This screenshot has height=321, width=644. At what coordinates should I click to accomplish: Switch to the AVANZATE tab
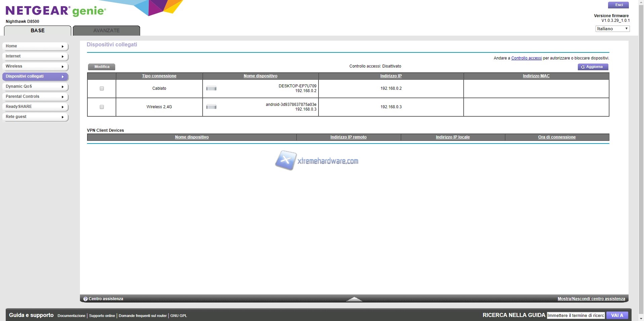coord(106,31)
